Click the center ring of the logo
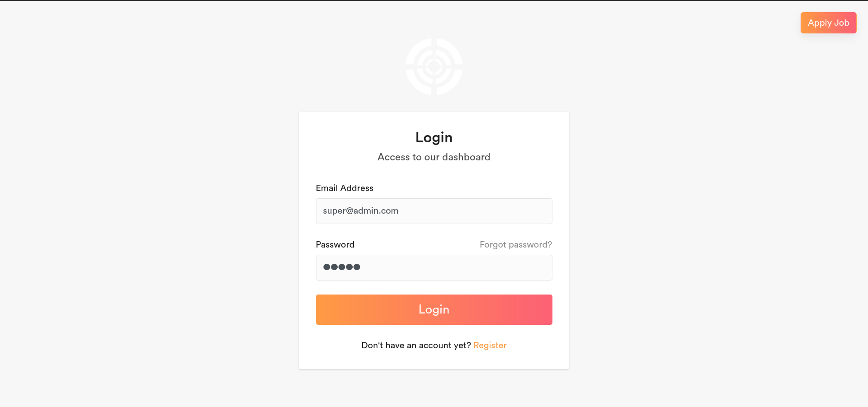868x407 pixels. (x=434, y=66)
